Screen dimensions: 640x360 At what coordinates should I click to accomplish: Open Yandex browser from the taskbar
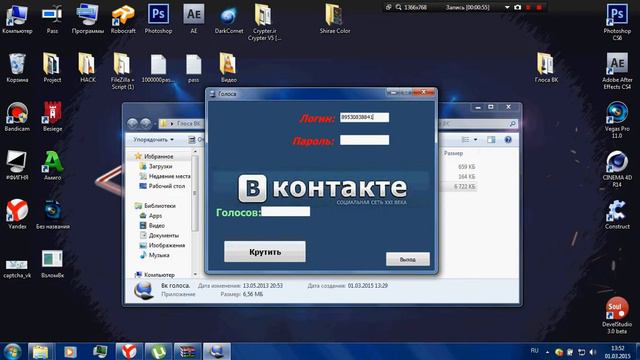click(x=129, y=351)
